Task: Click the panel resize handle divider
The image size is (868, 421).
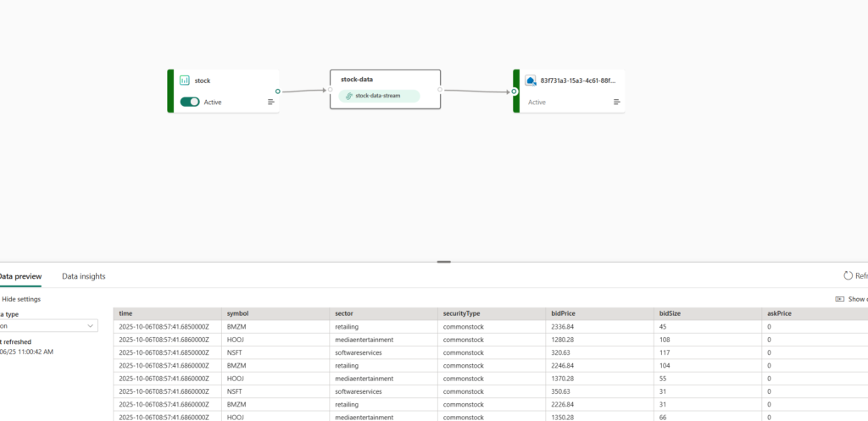Action: (443, 262)
